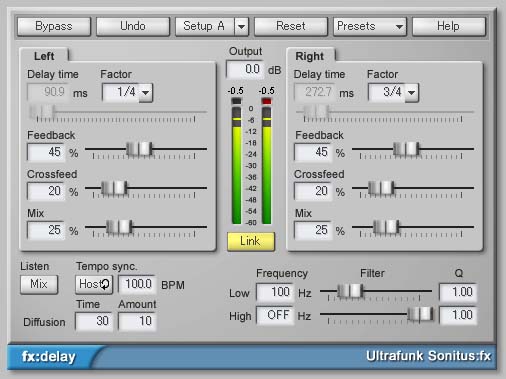
Task: Click the Output dB value field
Action: pyautogui.click(x=246, y=69)
